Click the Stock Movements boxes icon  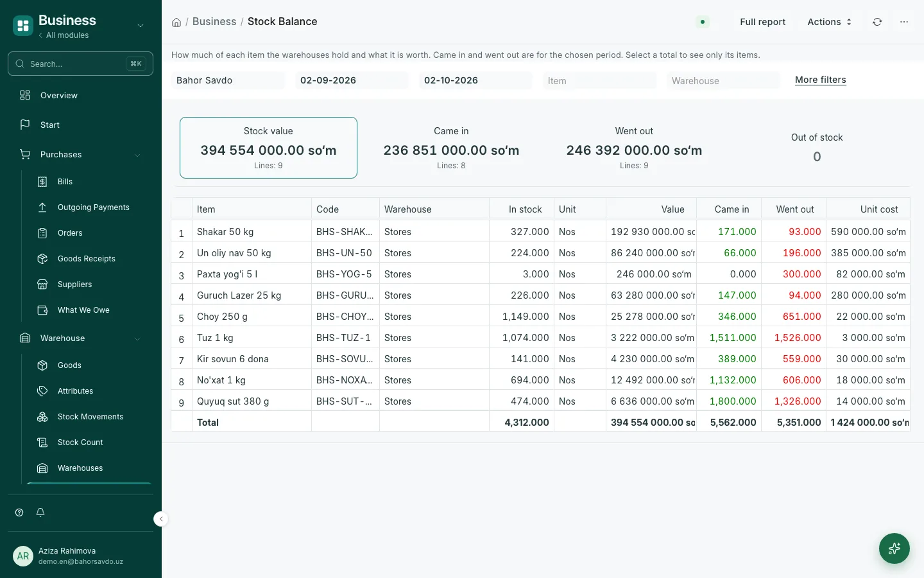(x=42, y=417)
